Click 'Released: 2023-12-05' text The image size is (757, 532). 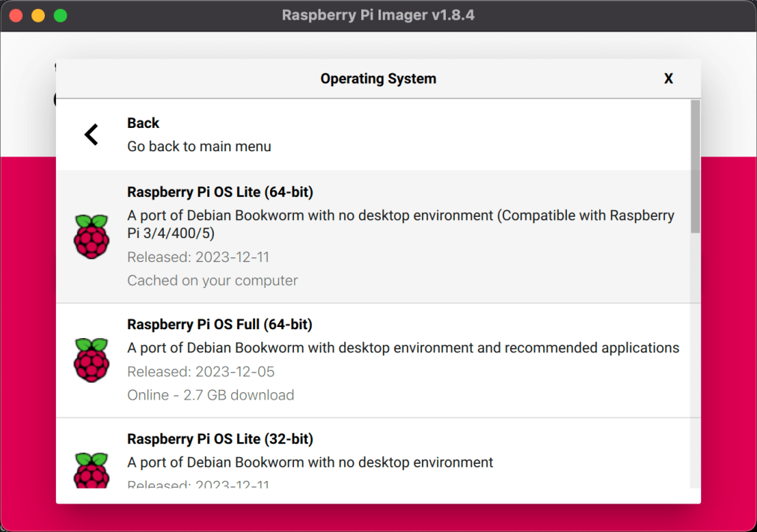pos(200,372)
